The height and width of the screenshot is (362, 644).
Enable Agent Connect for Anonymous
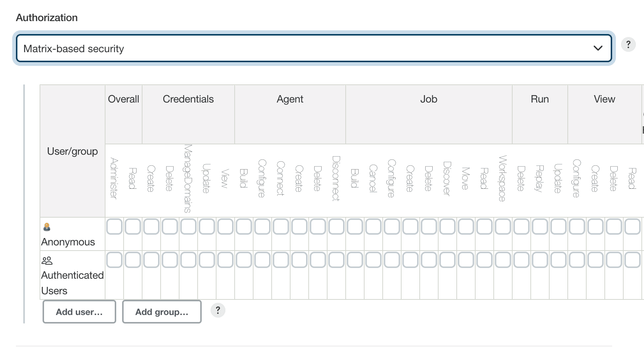(x=281, y=227)
